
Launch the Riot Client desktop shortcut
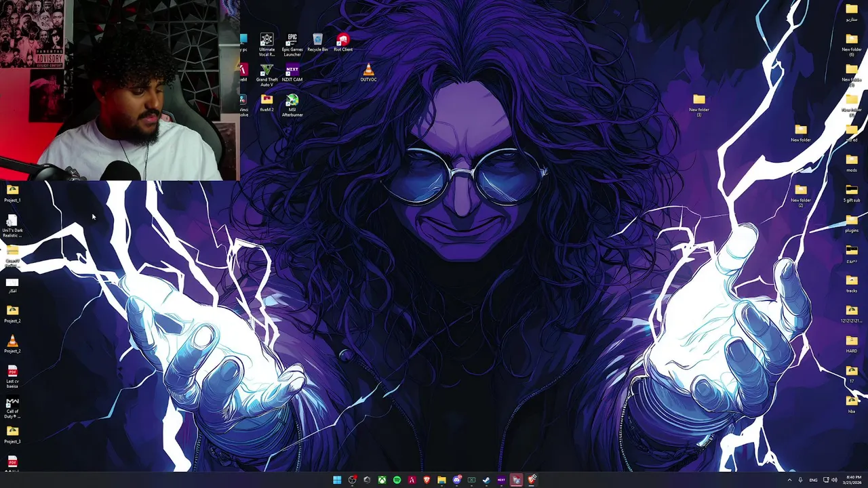[x=343, y=43]
